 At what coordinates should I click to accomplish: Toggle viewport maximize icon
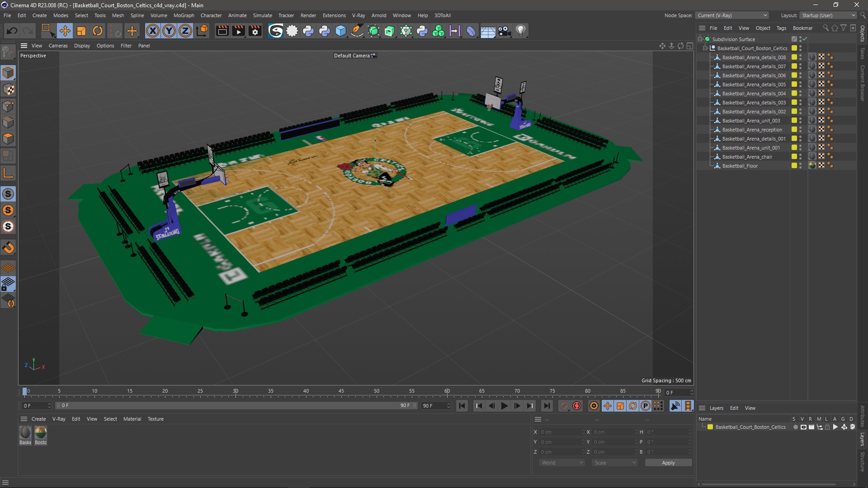click(x=689, y=46)
